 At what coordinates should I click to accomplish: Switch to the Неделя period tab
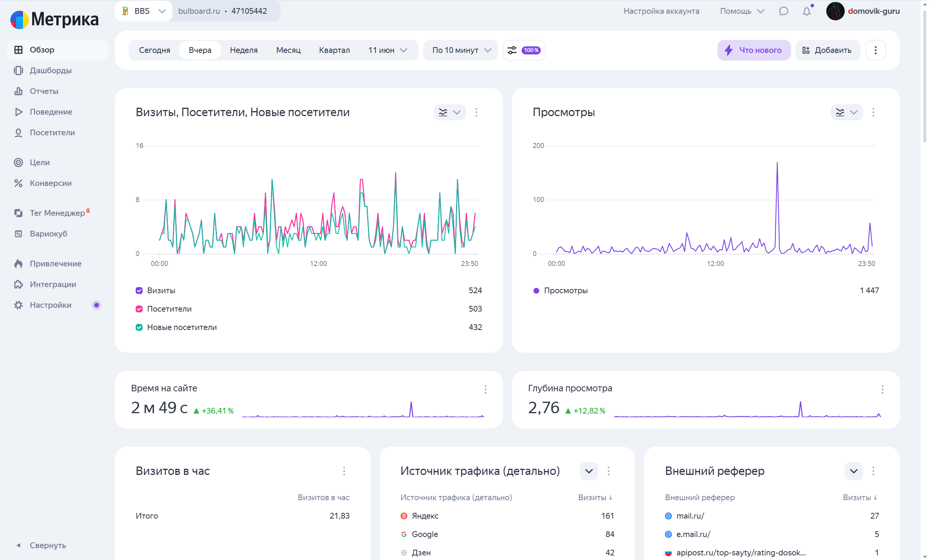point(244,50)
